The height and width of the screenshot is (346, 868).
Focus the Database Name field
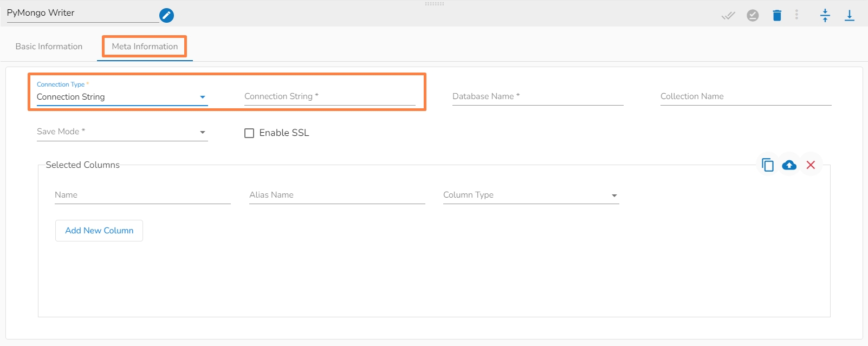[x=537, y=97]
